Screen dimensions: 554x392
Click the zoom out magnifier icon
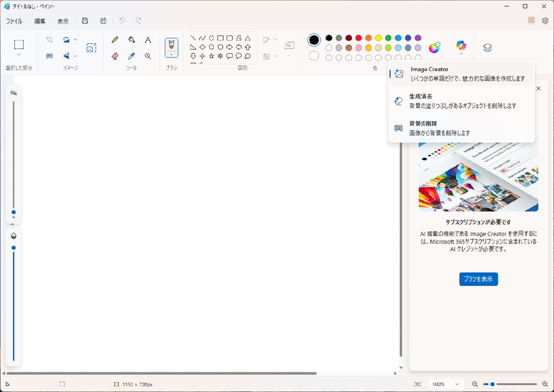pos(475,384)
